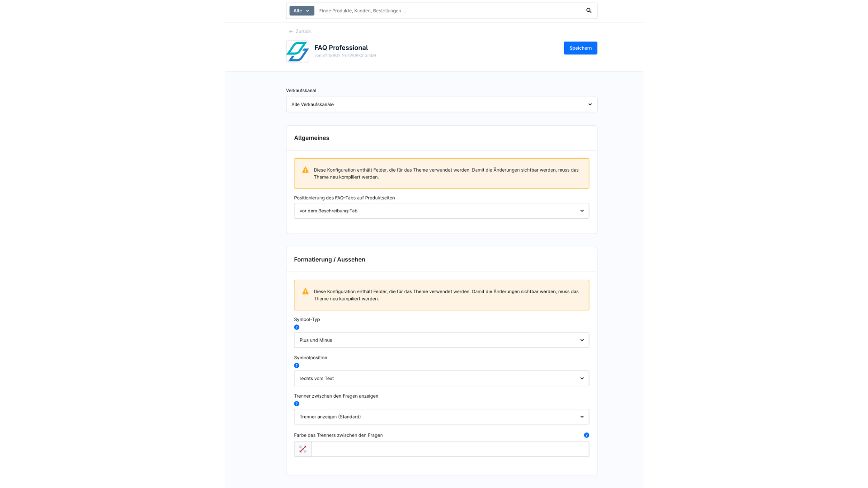Viewport: 868px width, 488px height.
Task: Focus the global search input field
Action: click(448, 11)
